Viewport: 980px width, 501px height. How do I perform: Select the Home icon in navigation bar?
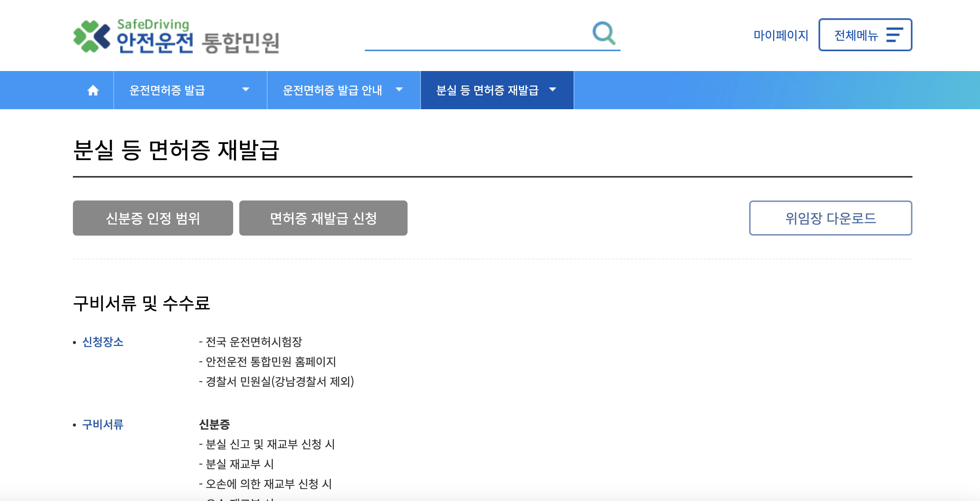coord(93,90)
